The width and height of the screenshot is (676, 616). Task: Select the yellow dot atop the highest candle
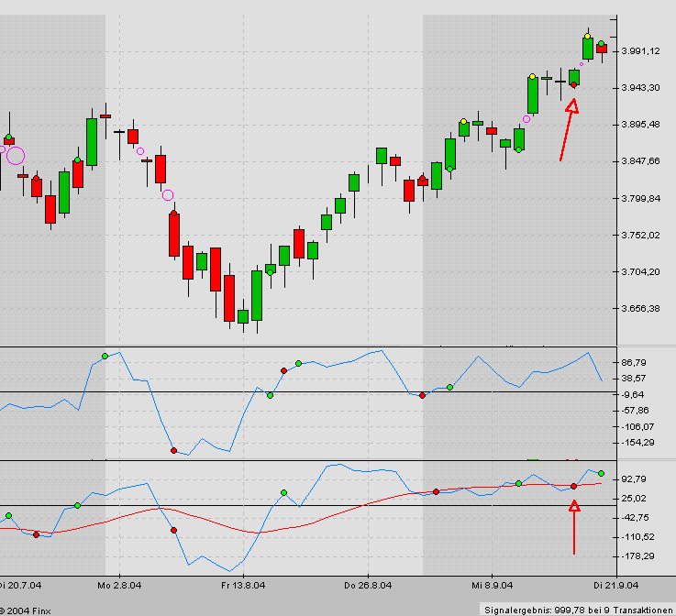587,36
